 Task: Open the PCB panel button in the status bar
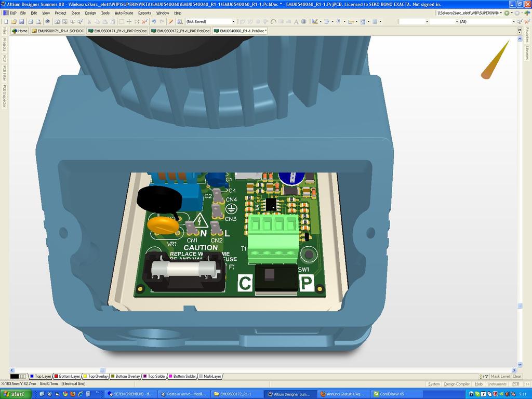[x=516, y=384]
